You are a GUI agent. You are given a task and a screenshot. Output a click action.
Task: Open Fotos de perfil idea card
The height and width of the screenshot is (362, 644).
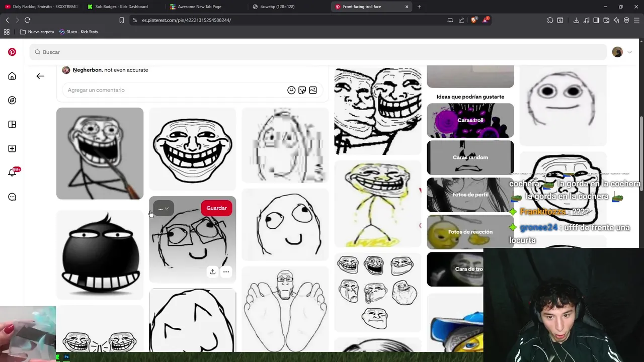pos(470,195)
